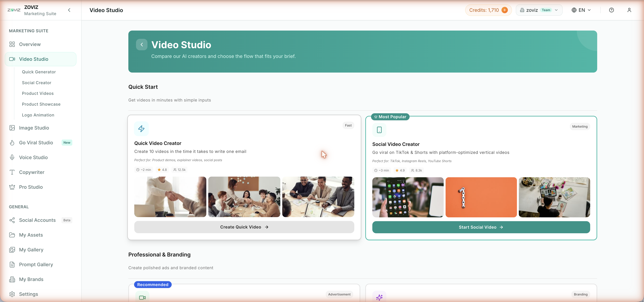
Task: Click the 4.9 star rating
Action: pyautogui.click(x=400, y=170)
